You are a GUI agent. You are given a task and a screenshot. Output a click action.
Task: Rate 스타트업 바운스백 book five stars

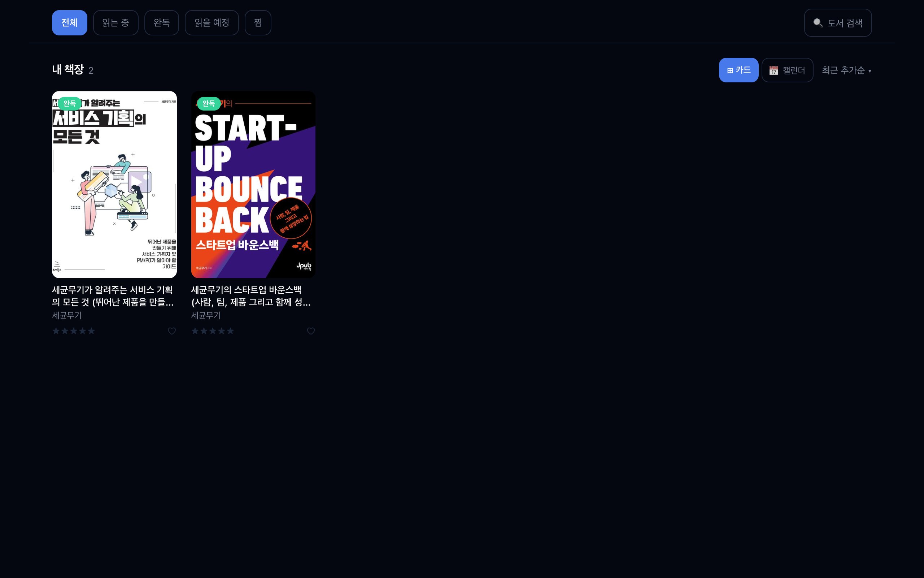pos(230,331)
